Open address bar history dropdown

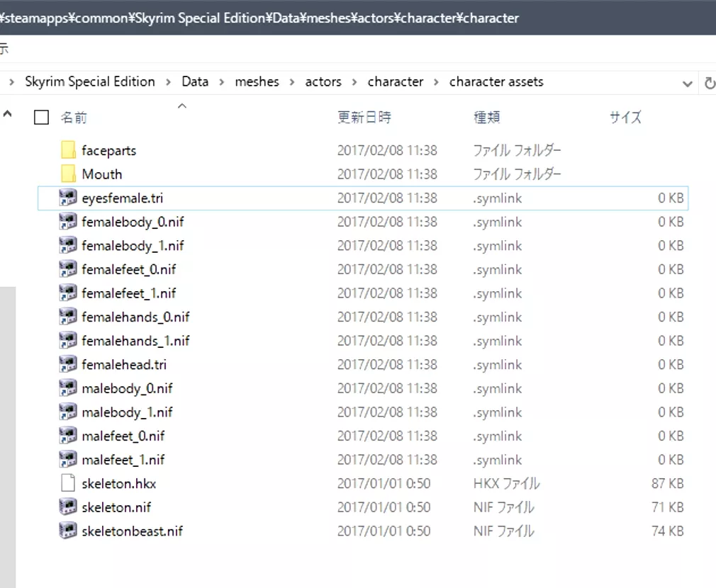(x=687, y=84)
